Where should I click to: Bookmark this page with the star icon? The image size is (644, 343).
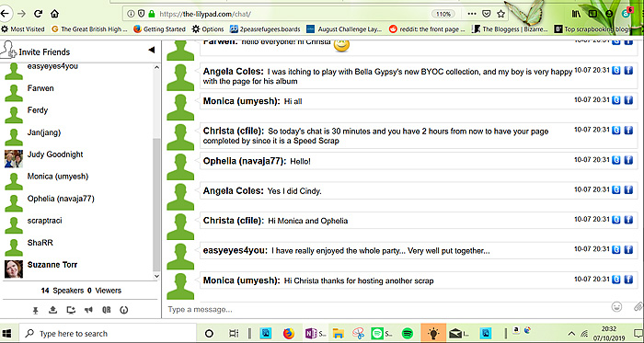point(500,14)
